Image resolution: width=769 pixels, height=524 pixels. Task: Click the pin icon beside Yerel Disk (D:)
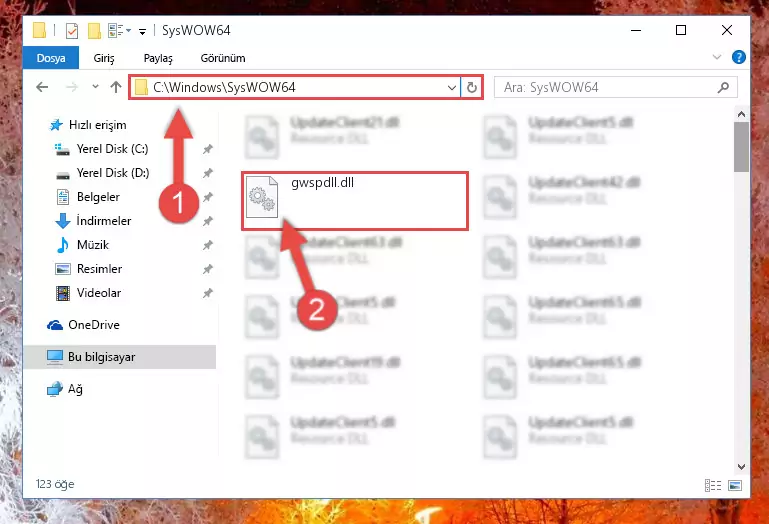click(x=208, y=173)
